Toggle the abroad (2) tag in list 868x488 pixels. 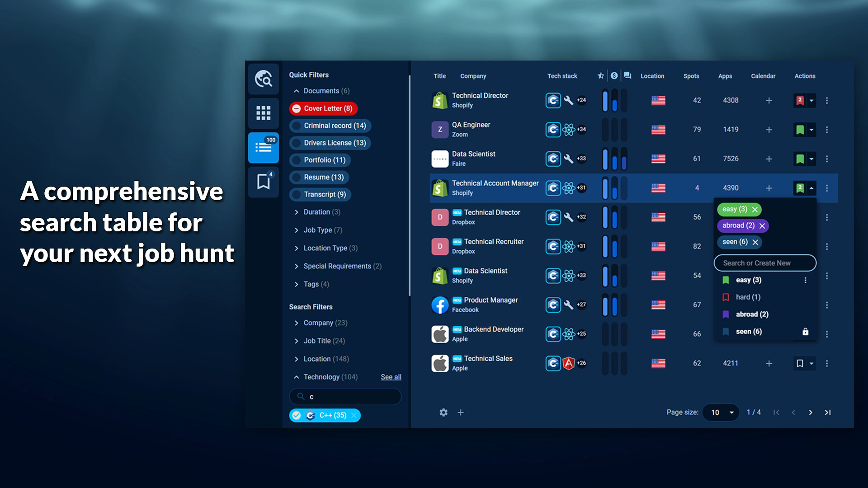click(x=751, y=314)
